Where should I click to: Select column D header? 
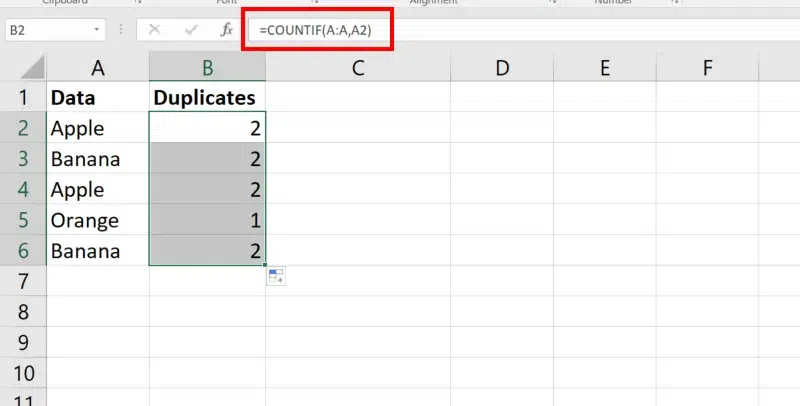coord(502,68)
